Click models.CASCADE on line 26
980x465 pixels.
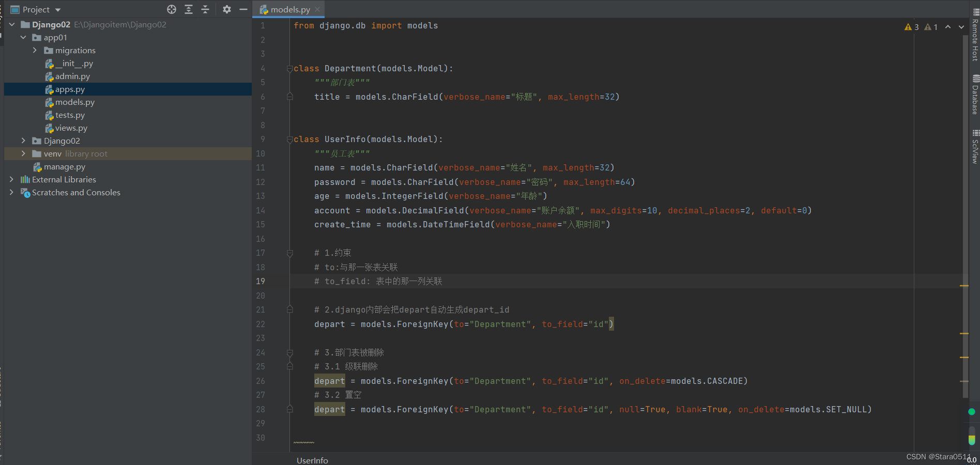(707, 381)
